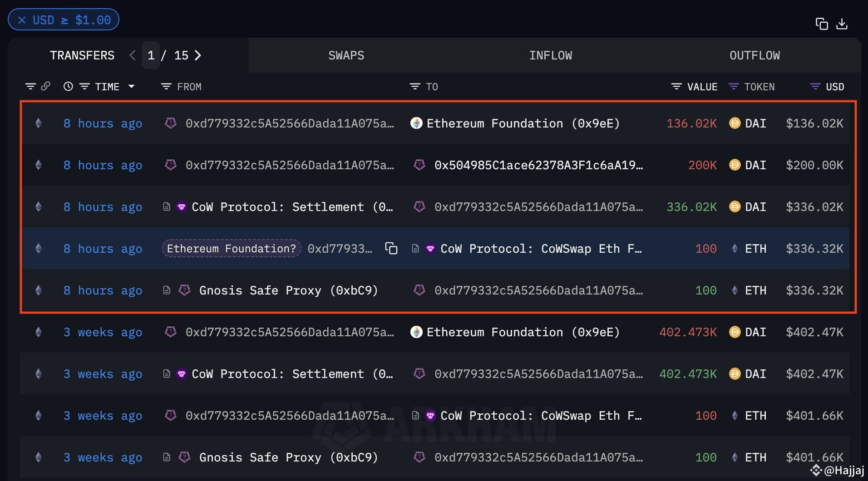Viewport: 868px width, 481px height.
Task: Click the Ethereum chain icon in the Gnosis Safe $401.66K row
Action: (39, 457)
